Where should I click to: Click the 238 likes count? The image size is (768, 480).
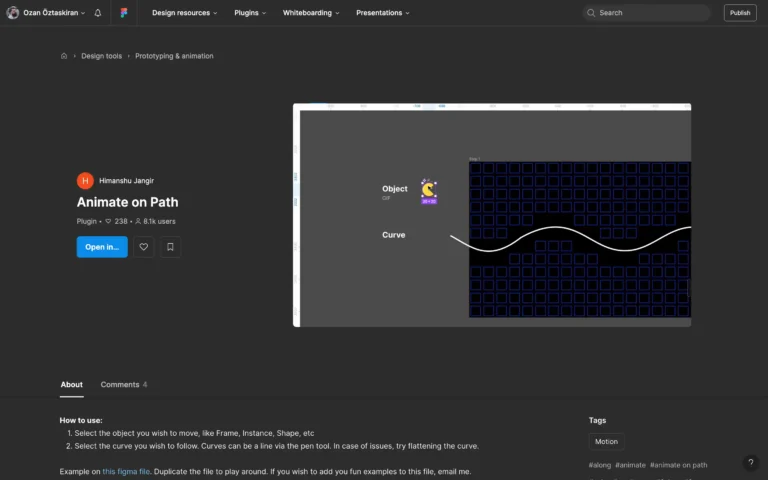click(117, 221)
